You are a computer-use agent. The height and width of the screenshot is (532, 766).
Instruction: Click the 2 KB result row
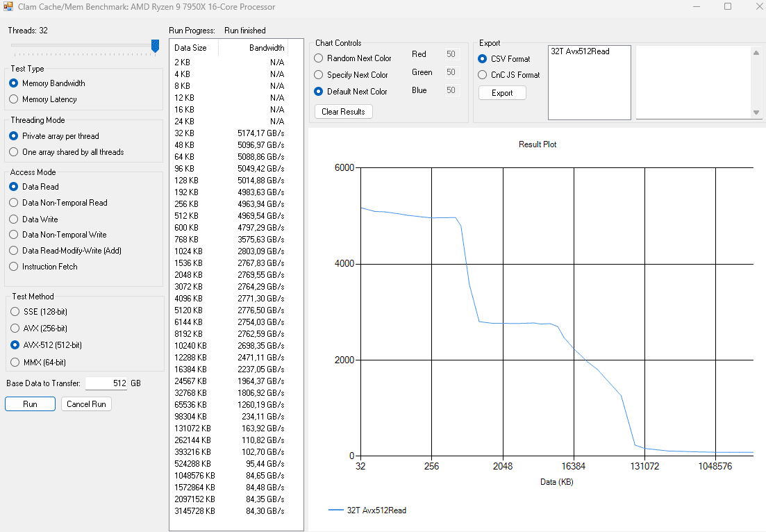[x=229, y=63]
